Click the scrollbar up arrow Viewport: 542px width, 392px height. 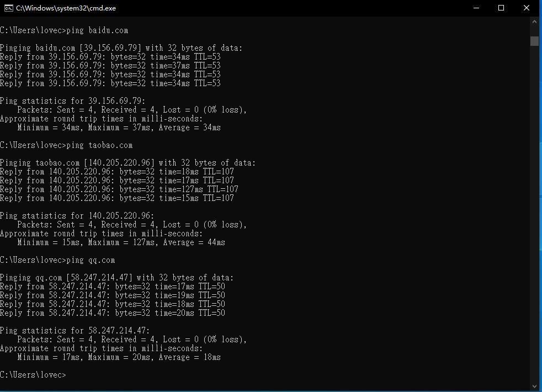coord(534,22)
